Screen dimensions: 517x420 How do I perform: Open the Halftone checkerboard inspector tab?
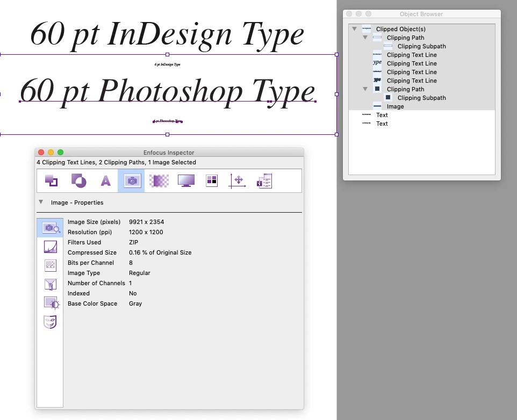click(159, 181)
